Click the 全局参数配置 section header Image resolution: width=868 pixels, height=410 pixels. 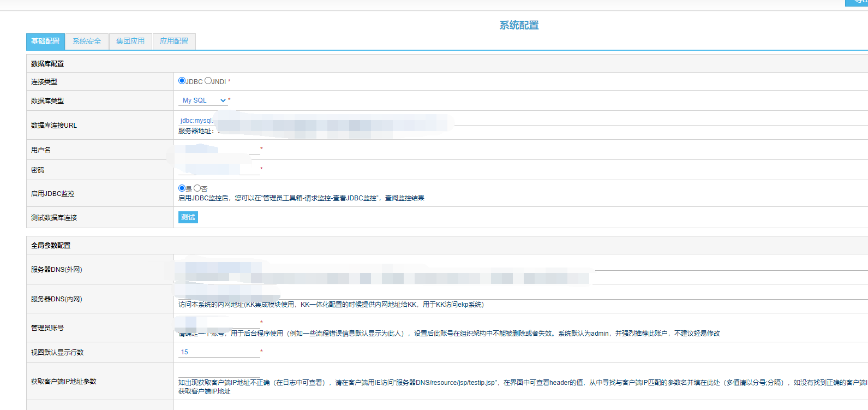point(51,246)
